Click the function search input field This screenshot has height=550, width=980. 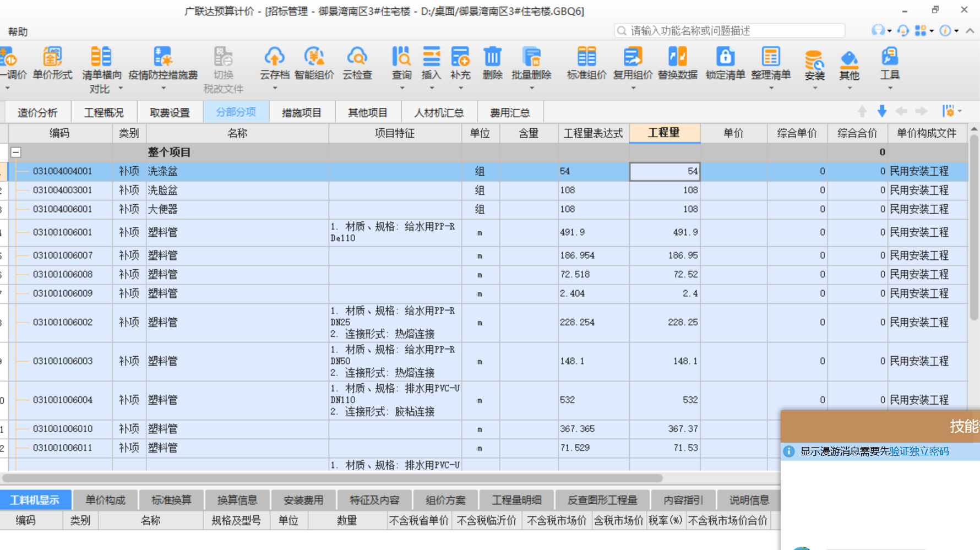click(729, 30)
